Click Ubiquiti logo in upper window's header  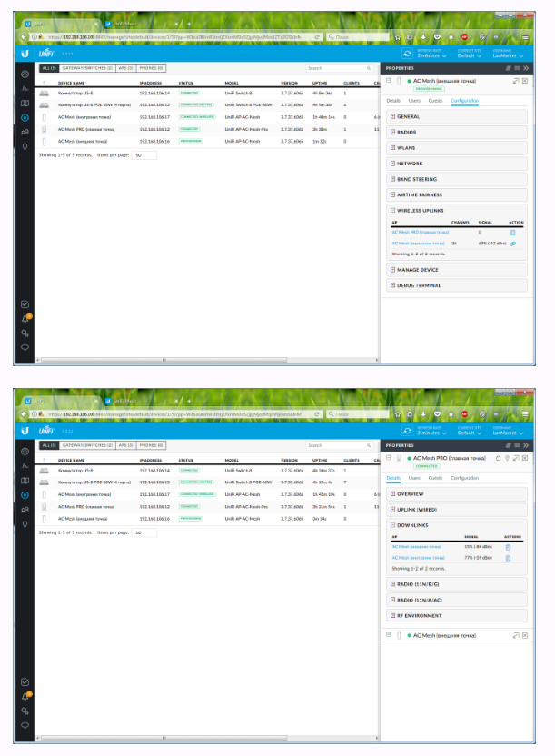[25, 54]
